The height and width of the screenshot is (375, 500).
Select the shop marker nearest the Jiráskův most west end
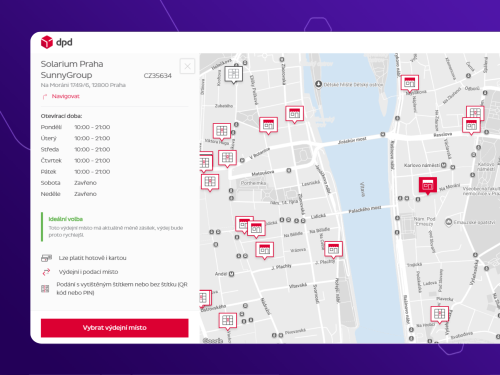pyautogui.click(x=295, y=114)
